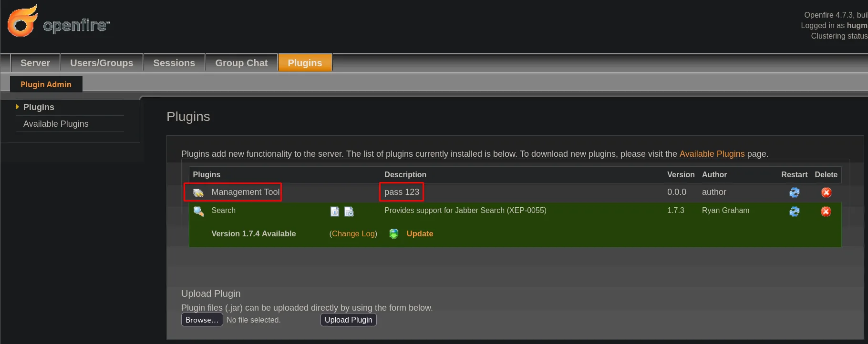This screenshot has height=344, width=868.
Task: Open Available Plugins in the sidebar
Action: [x=56, y=124]
